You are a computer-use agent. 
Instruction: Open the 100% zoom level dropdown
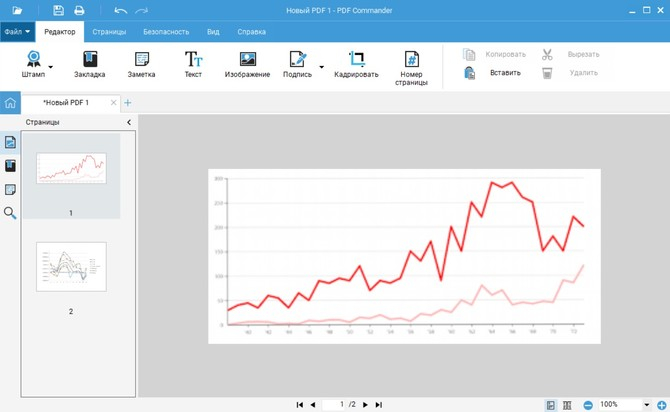[646, 405]
